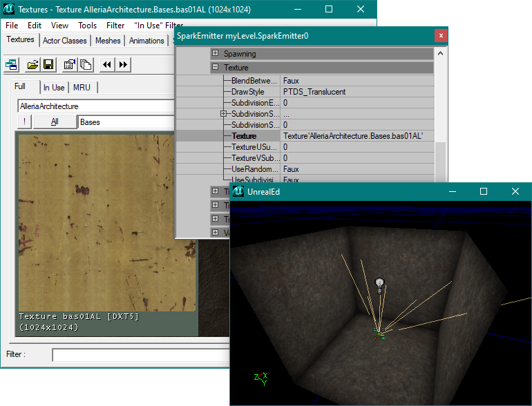Click the exclamation mark button

(x=24, y=122)
